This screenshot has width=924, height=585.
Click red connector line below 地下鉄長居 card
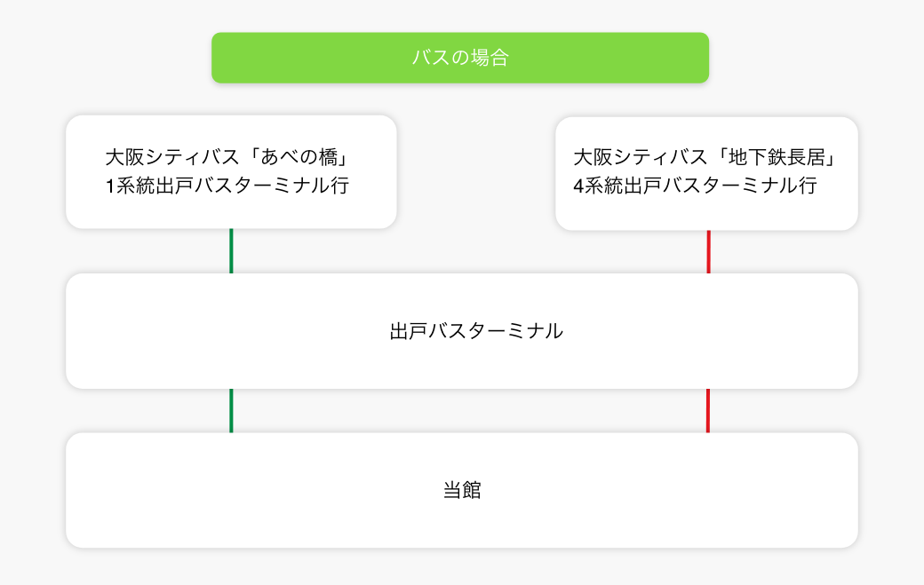click(x=708, y=252)
